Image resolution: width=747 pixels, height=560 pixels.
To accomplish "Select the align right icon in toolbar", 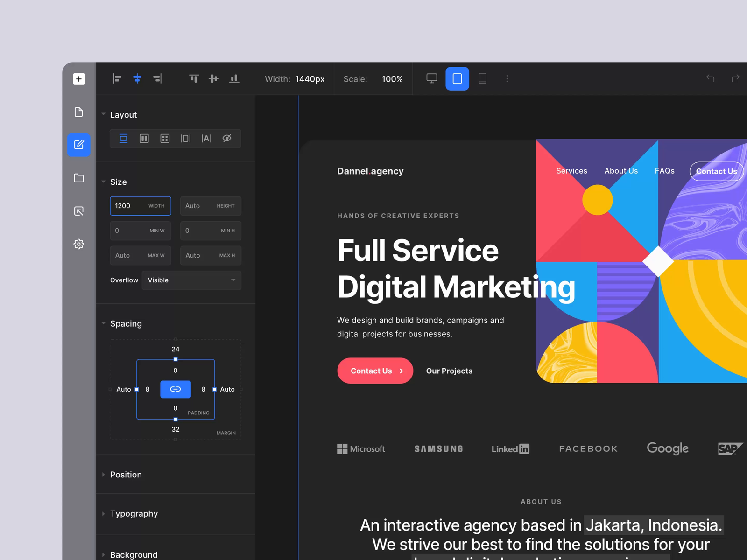I will coord(157,78).
